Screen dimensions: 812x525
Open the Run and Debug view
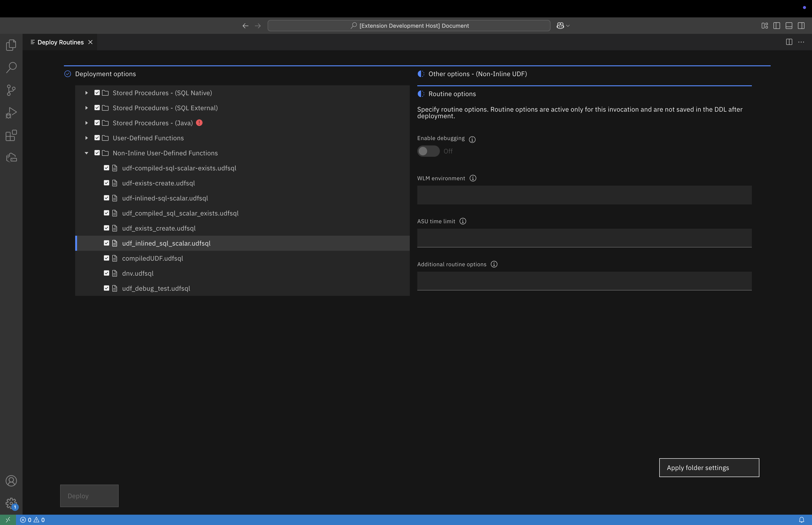tap(11, 113)
